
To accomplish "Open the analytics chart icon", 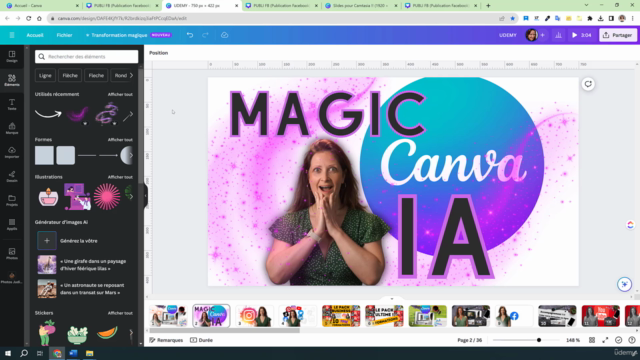I will click(558, 35).
